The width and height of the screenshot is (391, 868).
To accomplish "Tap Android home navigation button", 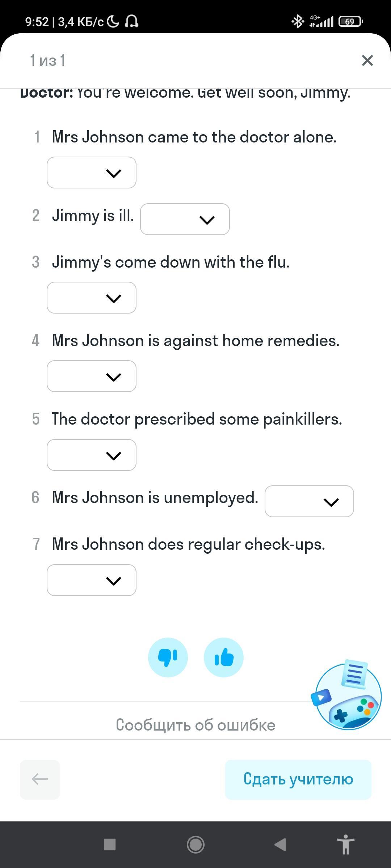I will coord(195,844).
